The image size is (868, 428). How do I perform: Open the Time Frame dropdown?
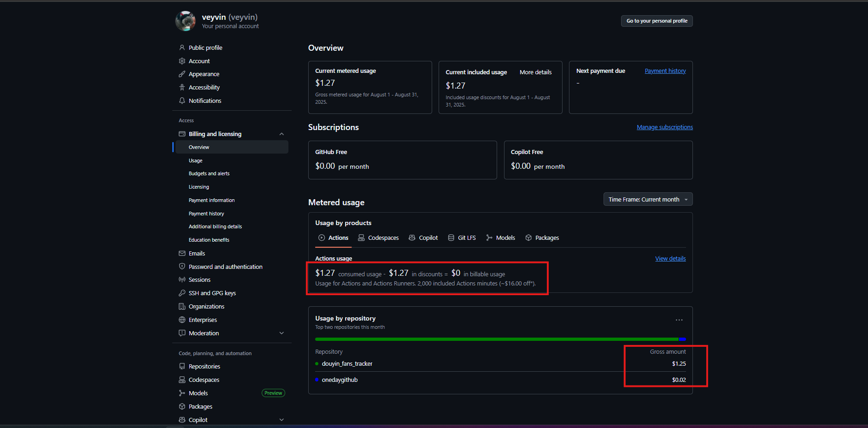click(647, 199)
